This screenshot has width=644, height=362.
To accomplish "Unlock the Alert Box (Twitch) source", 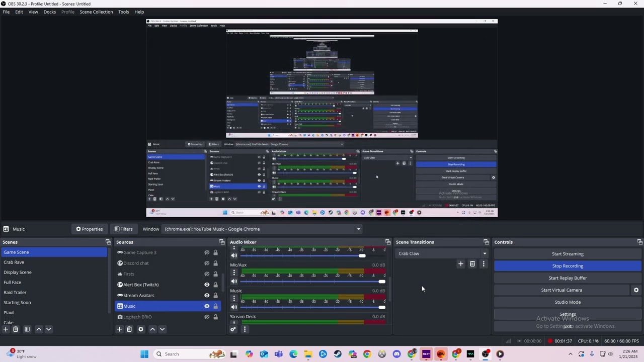I will click(x=215, y=285).
